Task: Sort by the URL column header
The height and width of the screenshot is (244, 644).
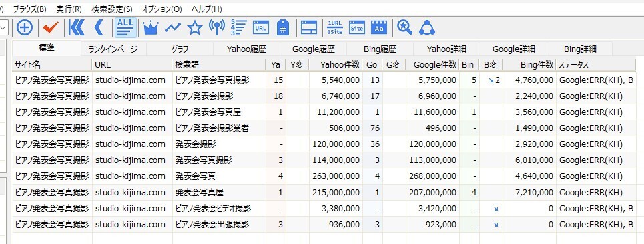Action: tap(132, 65)
